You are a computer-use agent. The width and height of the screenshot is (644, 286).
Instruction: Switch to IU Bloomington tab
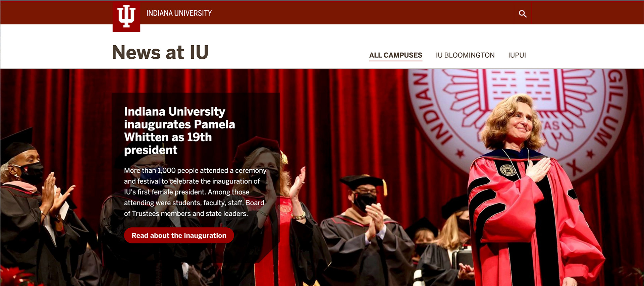(465, 55)
